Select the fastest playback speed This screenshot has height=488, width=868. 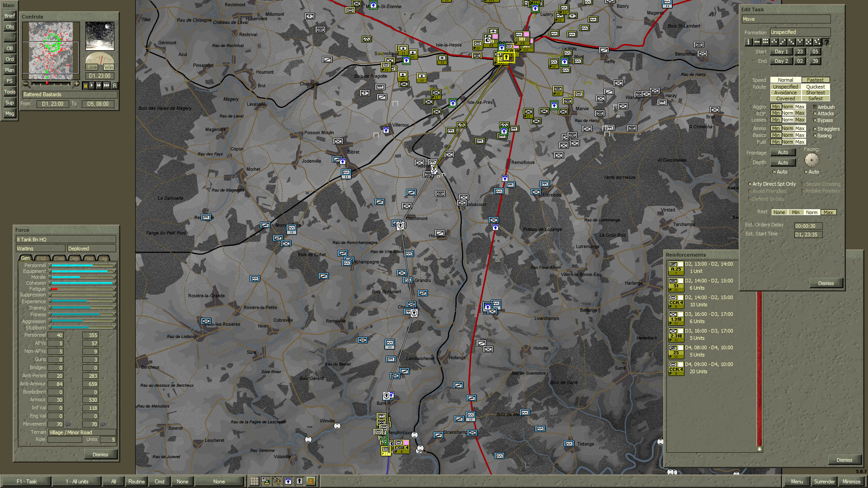click(x=106, y=86)
